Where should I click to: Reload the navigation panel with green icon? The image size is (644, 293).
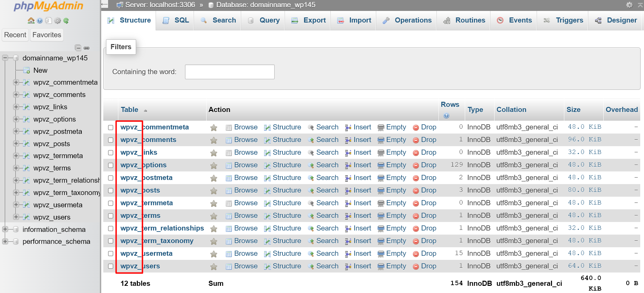coord(66,20)
